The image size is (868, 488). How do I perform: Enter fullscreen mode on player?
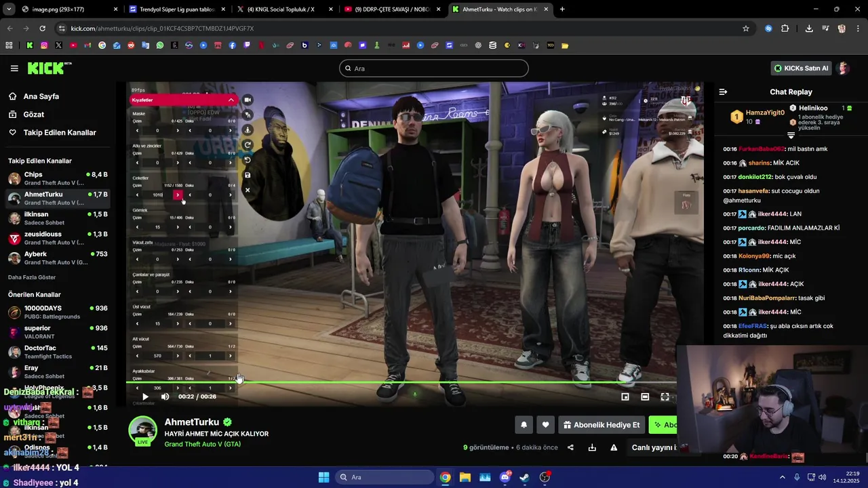coord(665,396)
